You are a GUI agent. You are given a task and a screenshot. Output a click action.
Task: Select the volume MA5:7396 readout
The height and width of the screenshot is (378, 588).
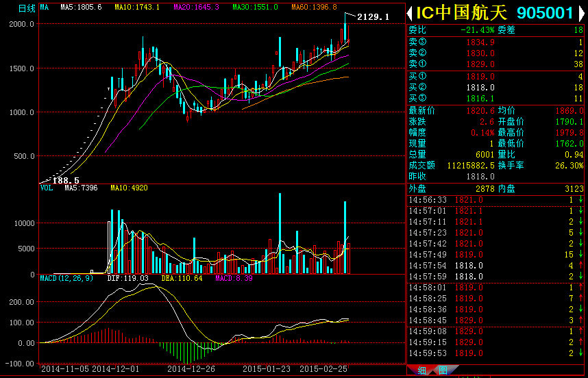(81, 188)
